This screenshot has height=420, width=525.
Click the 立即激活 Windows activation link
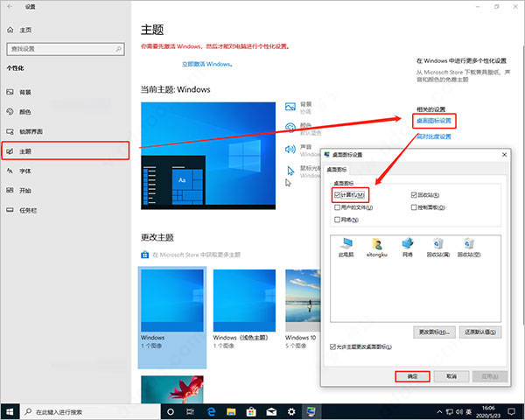(207, 64)
